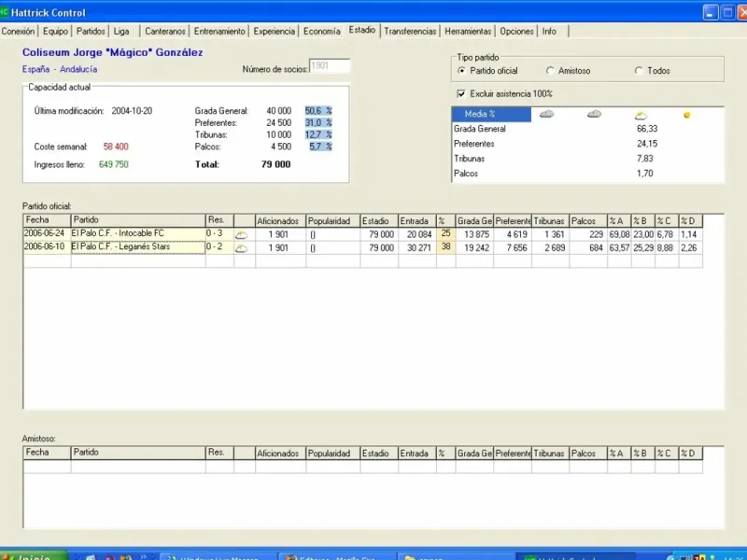Click the 0 - 2 result cell
This screenshot has height=560, width=747.
coord(219,247)
